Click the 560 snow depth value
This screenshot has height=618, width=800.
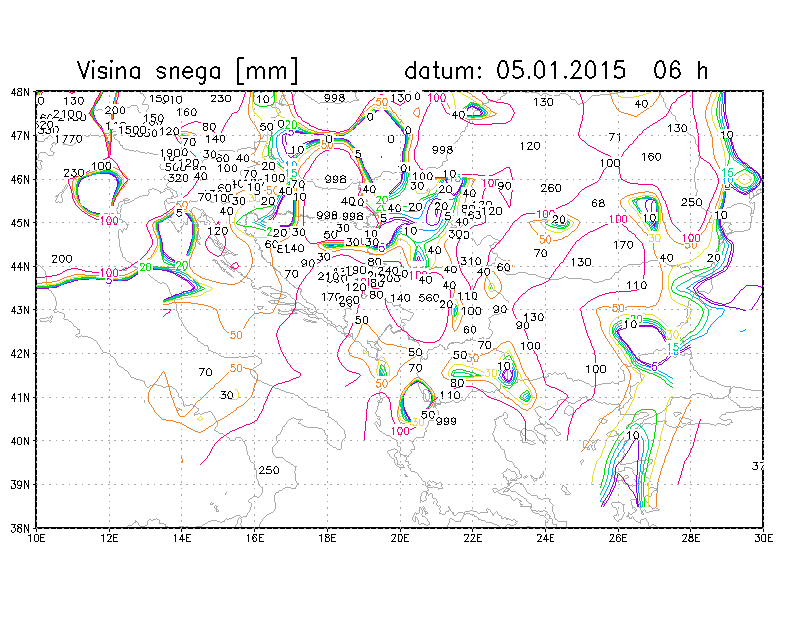pos(429,298)
